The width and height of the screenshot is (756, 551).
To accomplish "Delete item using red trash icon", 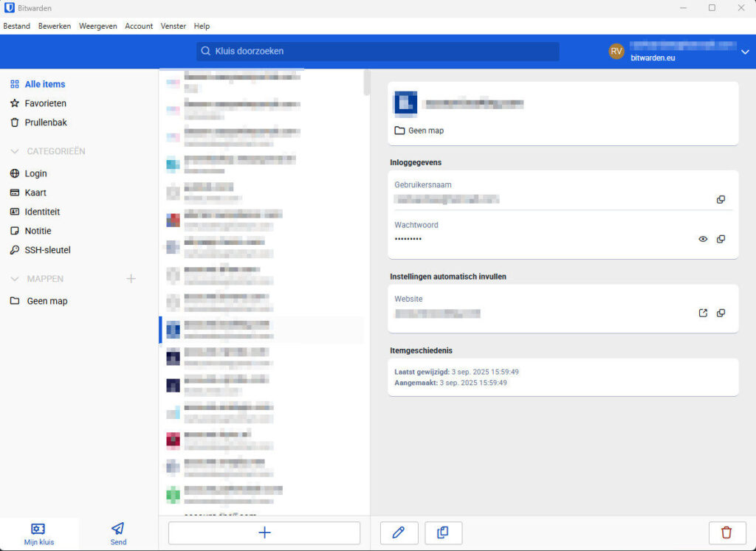I will pyautogui.click(x=726, y=533).
